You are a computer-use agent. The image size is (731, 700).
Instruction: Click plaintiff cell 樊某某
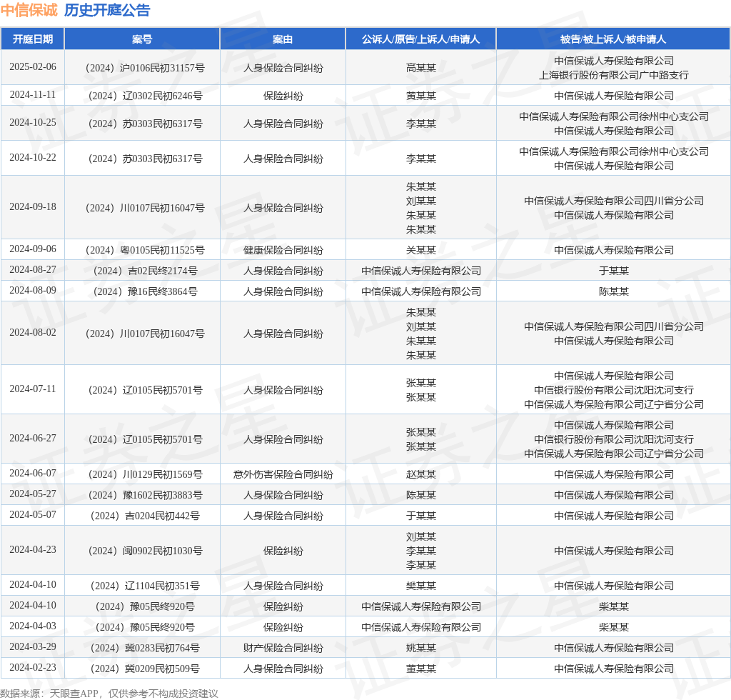coord(421,586)
